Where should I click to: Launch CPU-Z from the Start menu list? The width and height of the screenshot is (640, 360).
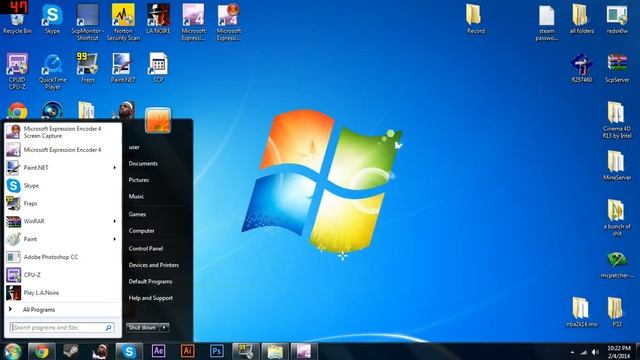pyautogui.click(x=62, y=275)
